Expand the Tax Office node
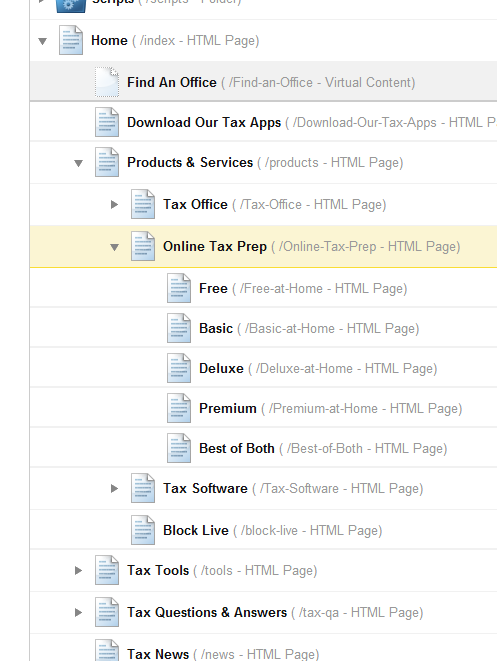This screenshot has height=661, width=497. coord(114,204)
